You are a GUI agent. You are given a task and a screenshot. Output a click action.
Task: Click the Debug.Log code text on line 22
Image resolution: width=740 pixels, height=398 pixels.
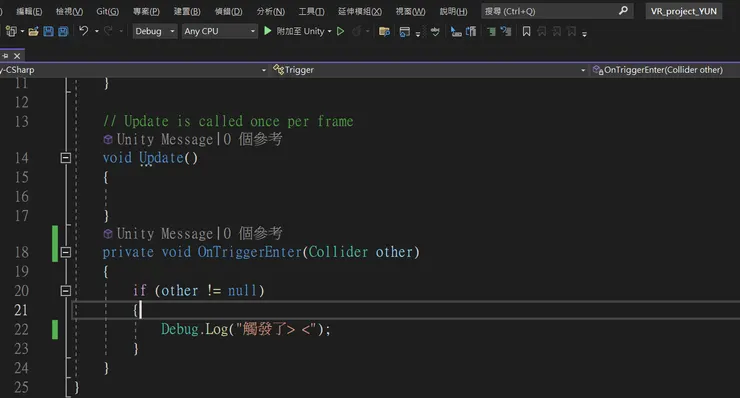pos(246,329)
